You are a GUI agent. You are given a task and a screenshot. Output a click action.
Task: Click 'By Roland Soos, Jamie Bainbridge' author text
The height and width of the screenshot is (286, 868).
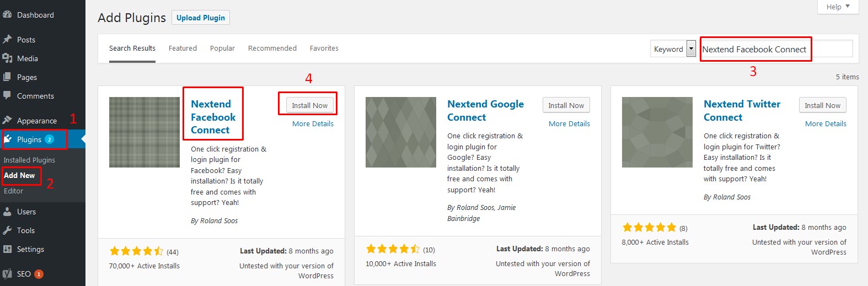coord(481,213)
